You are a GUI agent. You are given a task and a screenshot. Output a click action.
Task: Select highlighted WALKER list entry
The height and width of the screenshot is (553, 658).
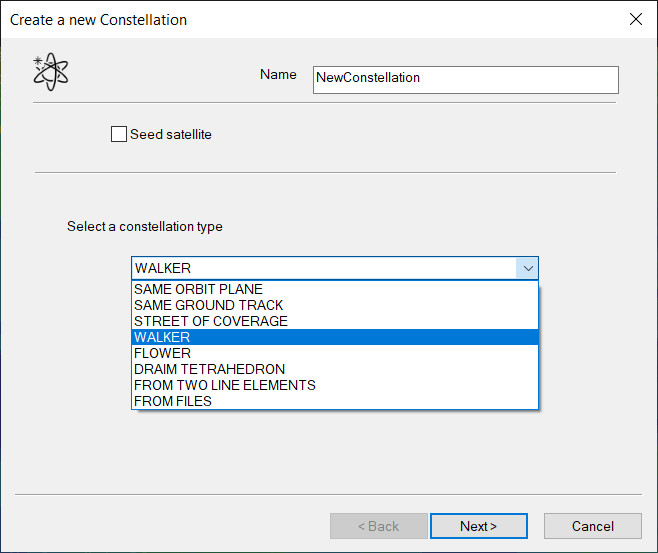coord(162,337)
